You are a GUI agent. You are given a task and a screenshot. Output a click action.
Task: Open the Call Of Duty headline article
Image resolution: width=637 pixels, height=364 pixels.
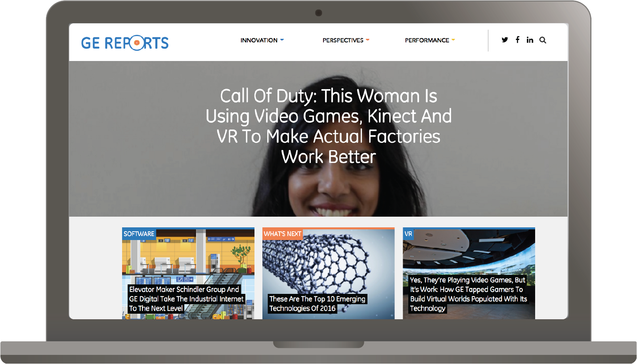[x=329, y=126]
